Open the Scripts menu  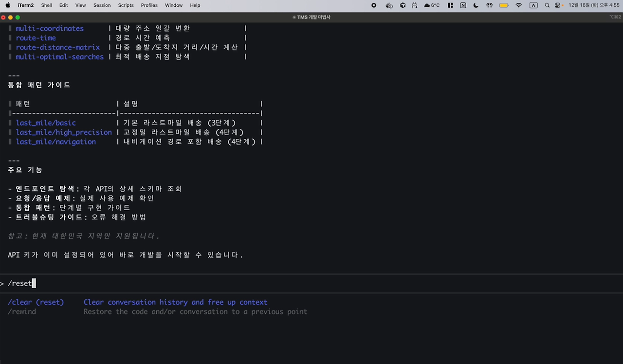[126, 5]
